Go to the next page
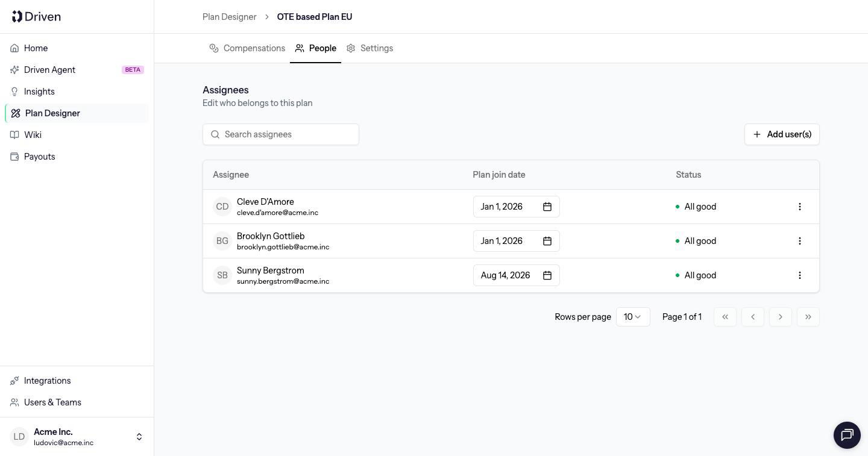Screen dimensions: 868x456 pos(781,317)
